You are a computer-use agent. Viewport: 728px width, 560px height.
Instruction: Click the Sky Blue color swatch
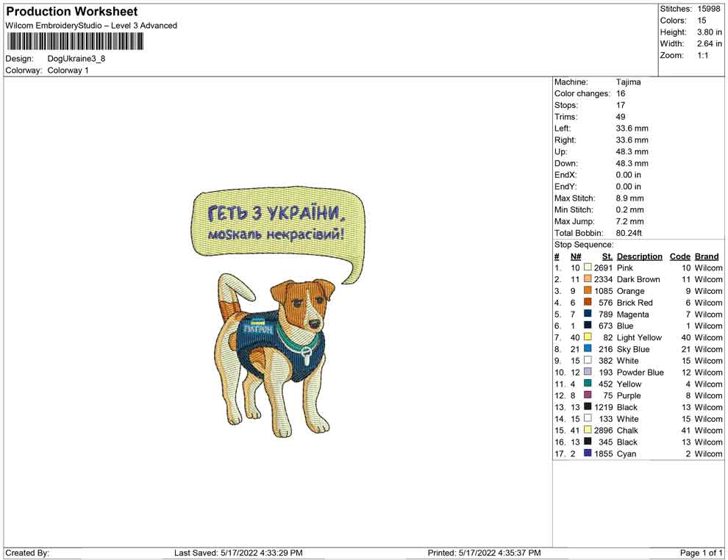coord(588,348)
